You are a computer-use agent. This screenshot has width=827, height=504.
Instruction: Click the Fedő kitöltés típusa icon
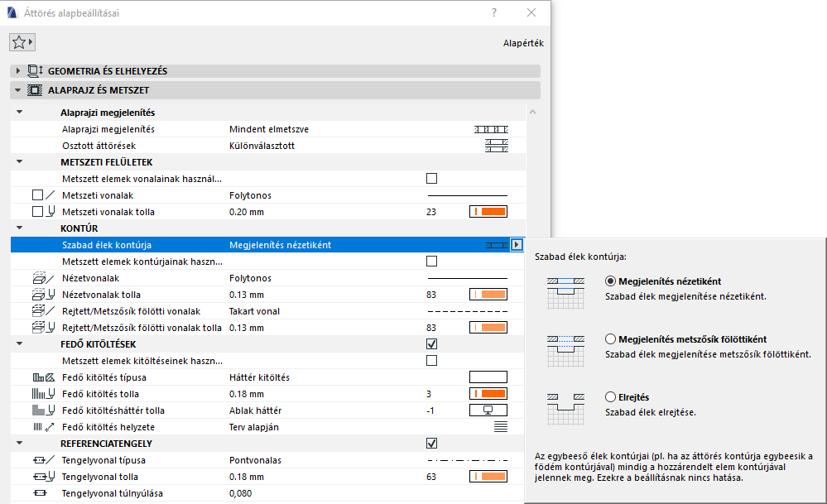coord(43,377)
